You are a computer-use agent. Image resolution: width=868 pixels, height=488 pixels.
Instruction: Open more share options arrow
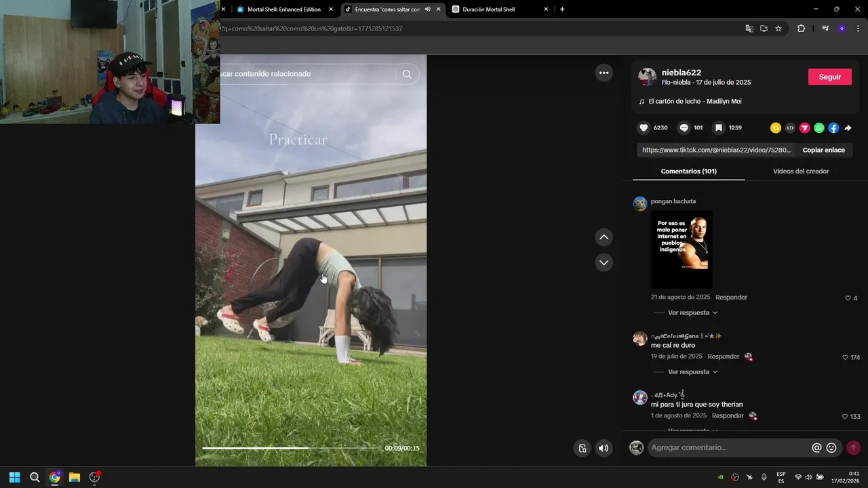pos(848,127)
